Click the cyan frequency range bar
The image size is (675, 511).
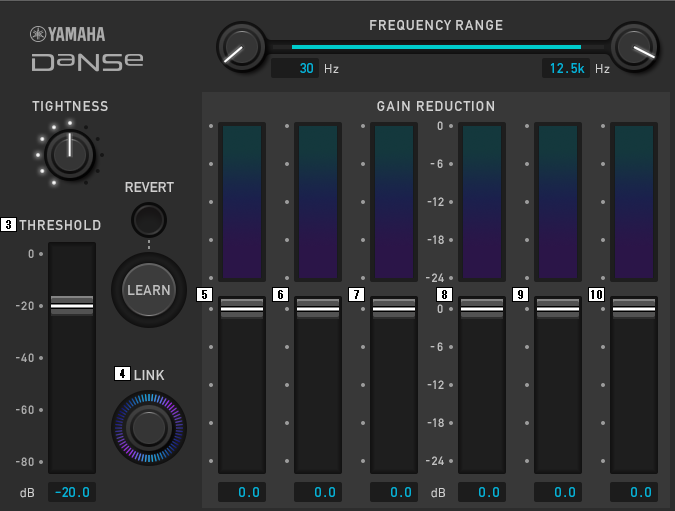pos(436,47)
